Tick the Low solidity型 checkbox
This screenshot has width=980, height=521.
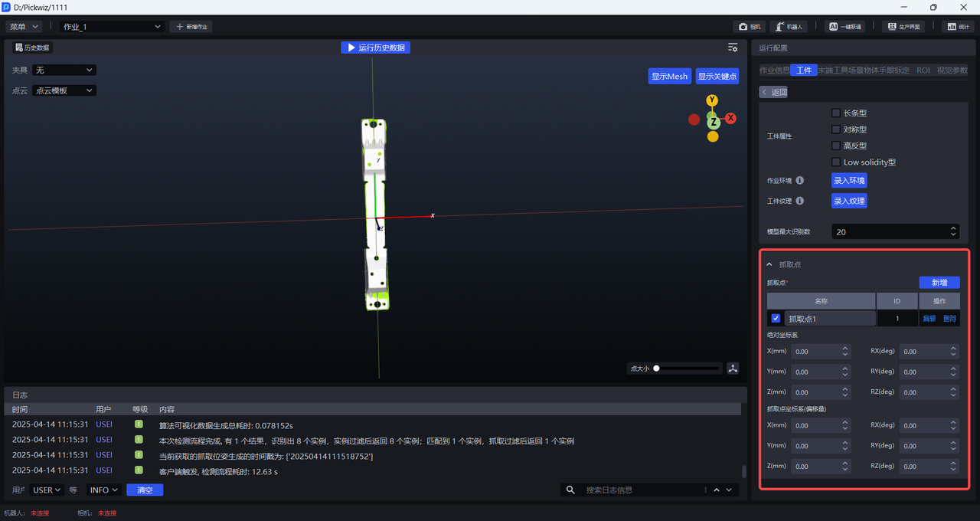pos(836,162)
